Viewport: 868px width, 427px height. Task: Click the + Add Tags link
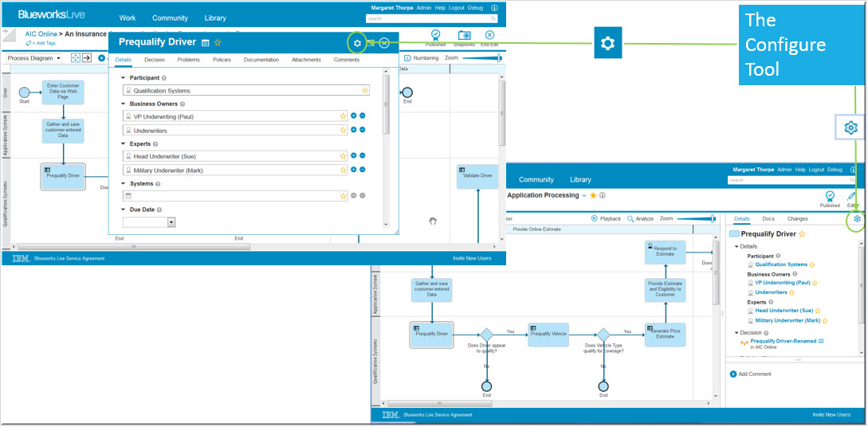41,43
